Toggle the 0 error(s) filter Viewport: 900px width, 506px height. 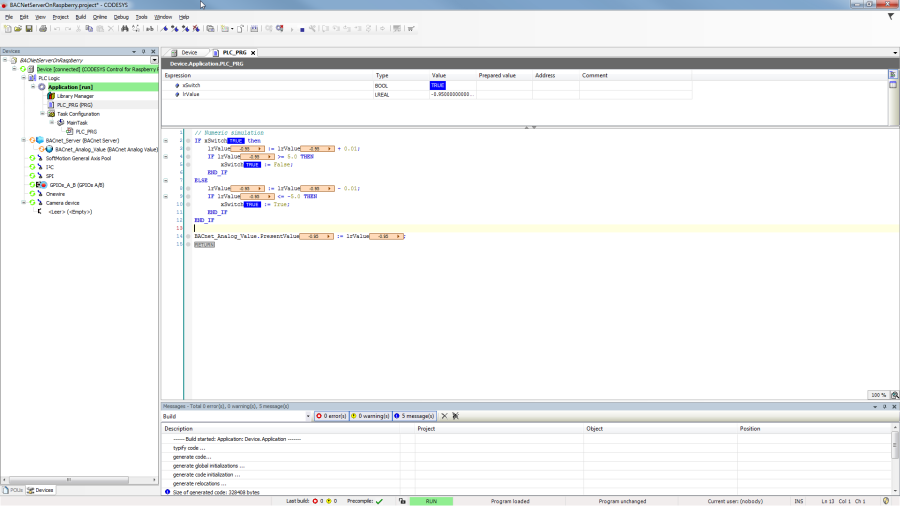[331, 416]
